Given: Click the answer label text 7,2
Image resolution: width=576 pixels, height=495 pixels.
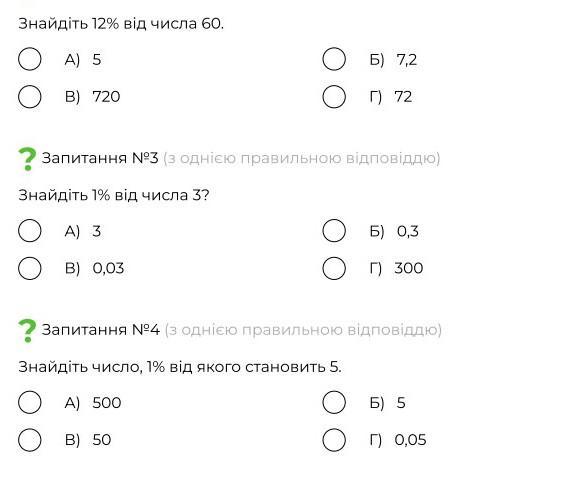Looking at the screenshot, I should click(407, 59).
